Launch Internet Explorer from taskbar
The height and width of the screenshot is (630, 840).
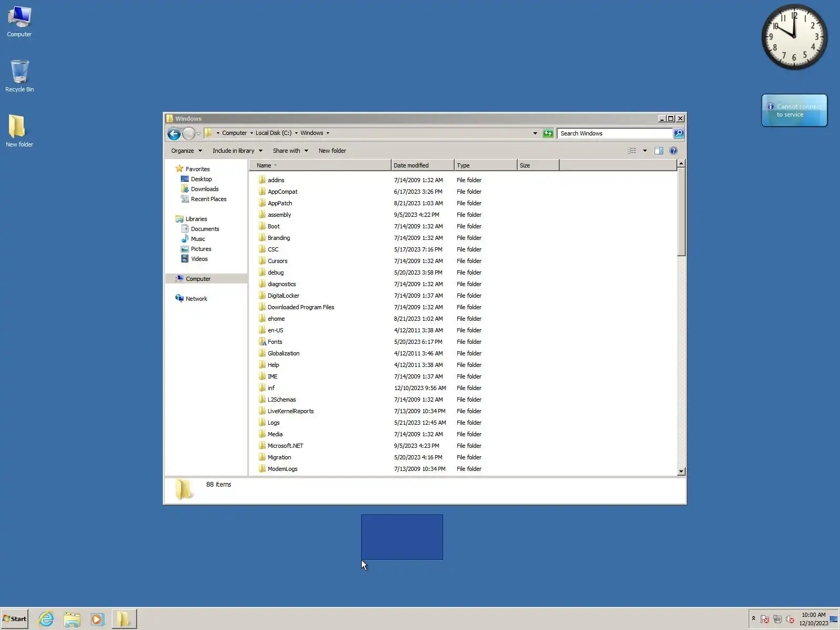point(46,619)
